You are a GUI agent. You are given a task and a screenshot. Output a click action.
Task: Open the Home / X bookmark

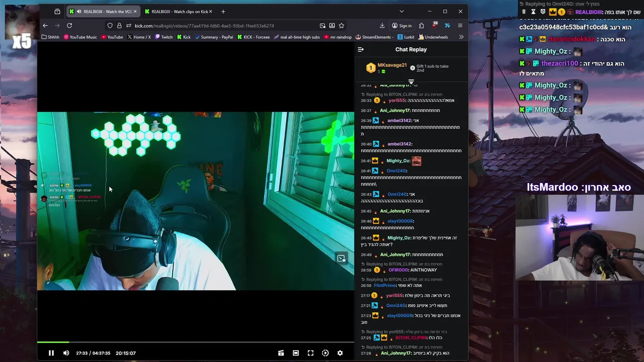click(x=139, y=37)
